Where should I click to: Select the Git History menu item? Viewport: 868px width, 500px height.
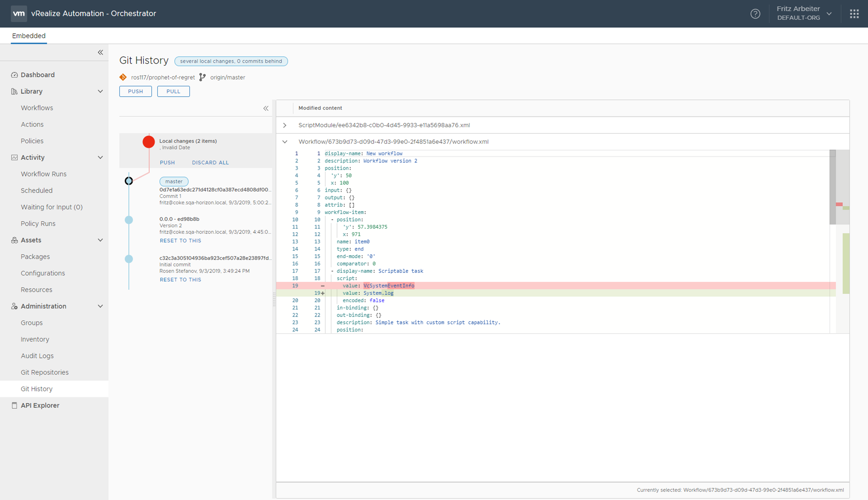coord(37,388)
